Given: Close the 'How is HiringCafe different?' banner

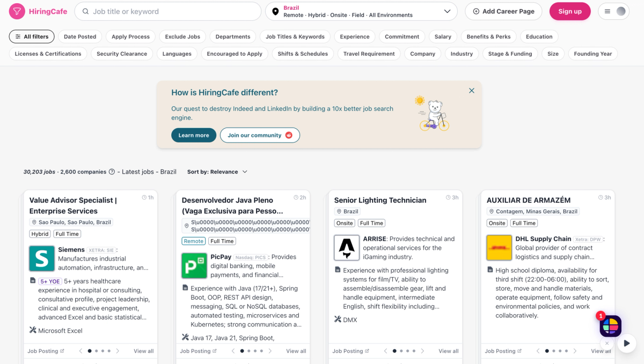Looking at the screenshot, I should tap(472, 91).
